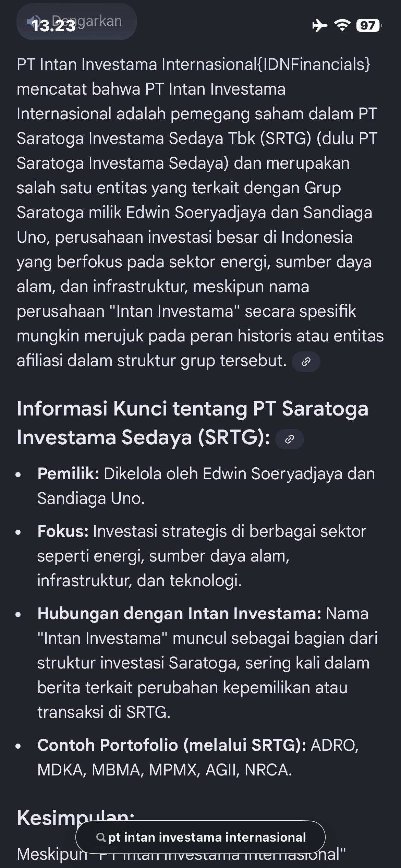
Task: Tap the 'Contoh Portofolio (melalui SRTG):' label
Action: pyautogui.click(x=171, y=745)
